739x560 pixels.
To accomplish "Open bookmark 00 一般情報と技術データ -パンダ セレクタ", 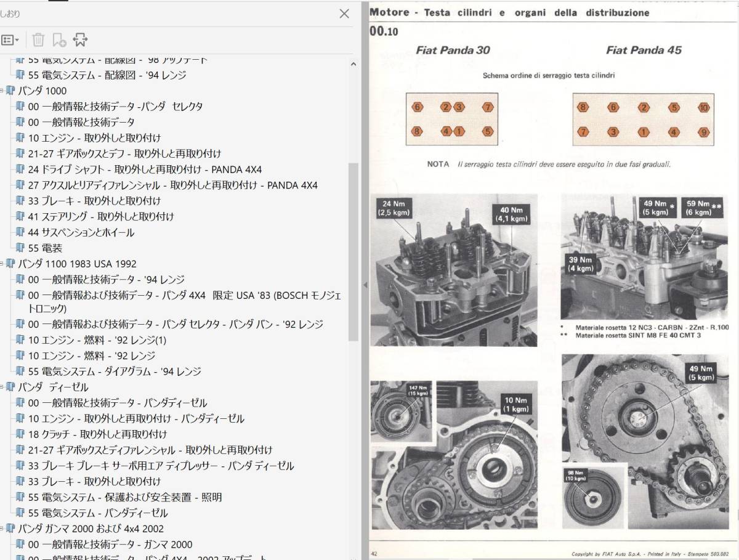I will click(x=115, y=107).
